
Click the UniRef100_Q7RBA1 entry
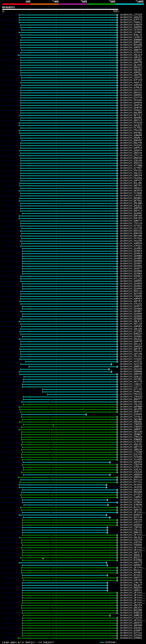tap(131, 638)
